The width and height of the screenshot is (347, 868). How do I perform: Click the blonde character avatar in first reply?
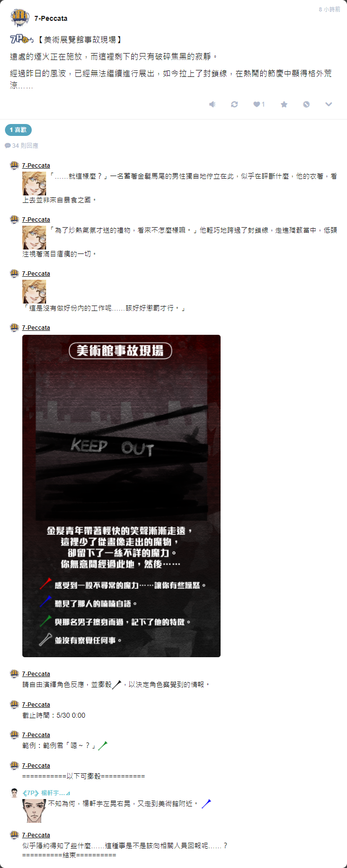coord(34,184)
